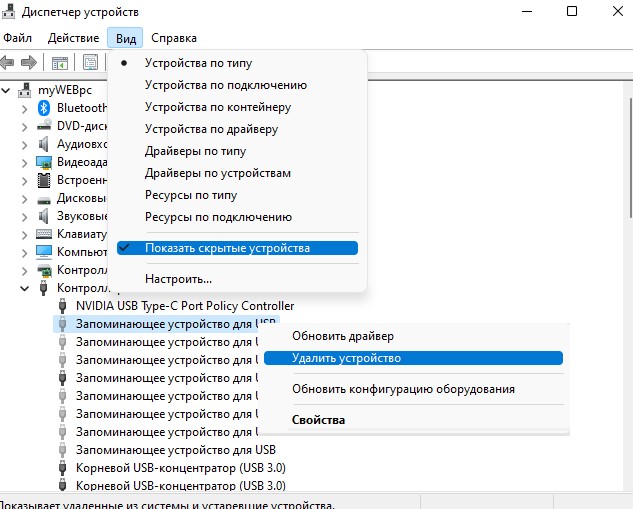Select Устройства по драйверу view
The width and height of the screenshot is (633, 509).
point(211,129)
